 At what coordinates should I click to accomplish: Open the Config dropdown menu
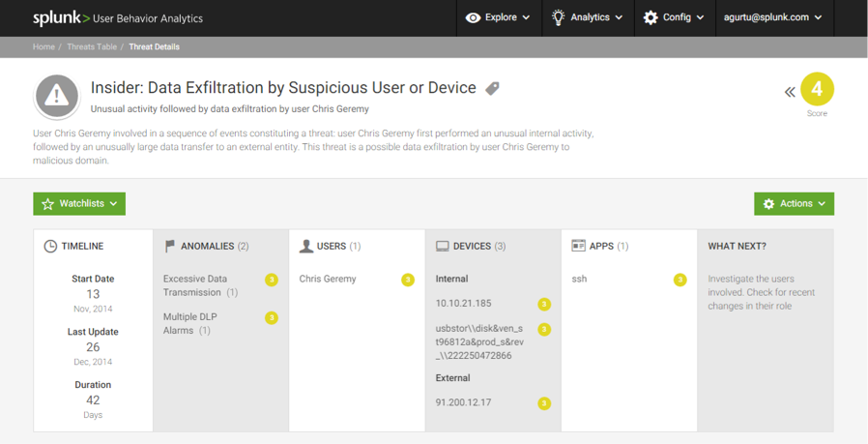coord(675,17)
